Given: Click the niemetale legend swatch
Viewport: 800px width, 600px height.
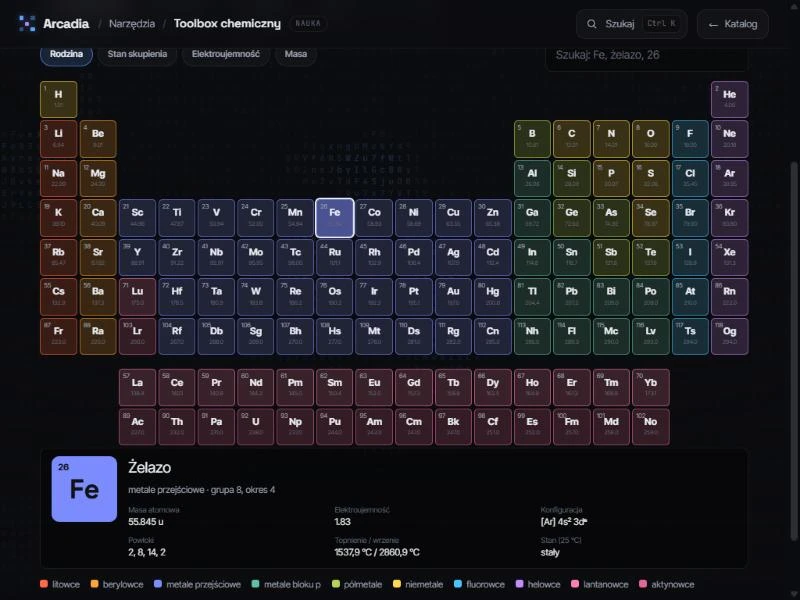Looking at the screenshot, I should pos(397,584).
